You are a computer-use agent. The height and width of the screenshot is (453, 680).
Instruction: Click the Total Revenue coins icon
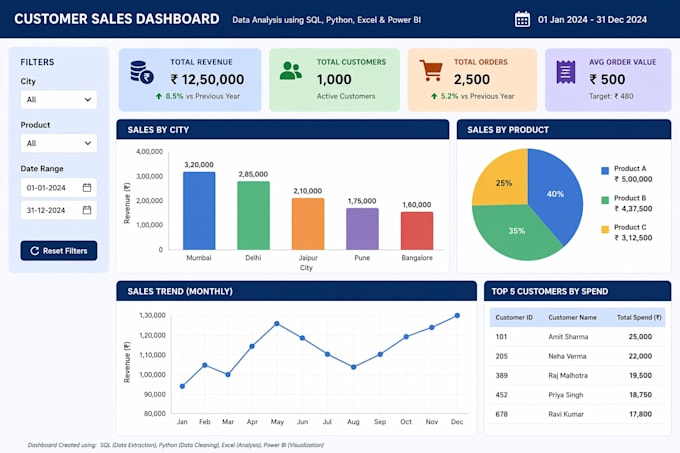pos(142,72)
